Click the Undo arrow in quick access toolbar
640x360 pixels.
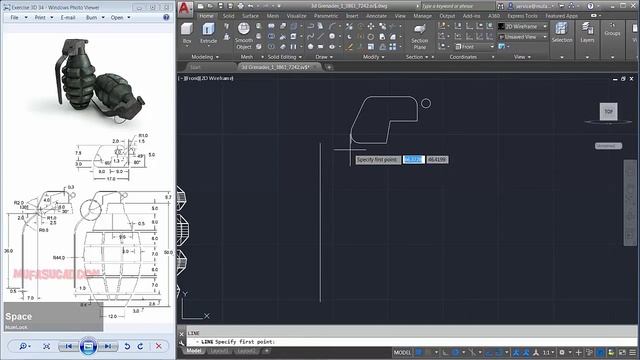coord(251,6)
